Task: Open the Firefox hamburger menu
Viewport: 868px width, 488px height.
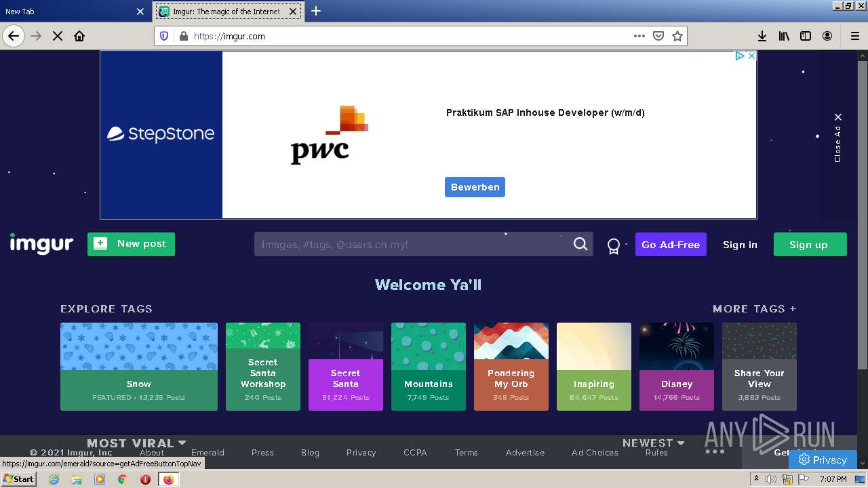Action: [854, 36]
